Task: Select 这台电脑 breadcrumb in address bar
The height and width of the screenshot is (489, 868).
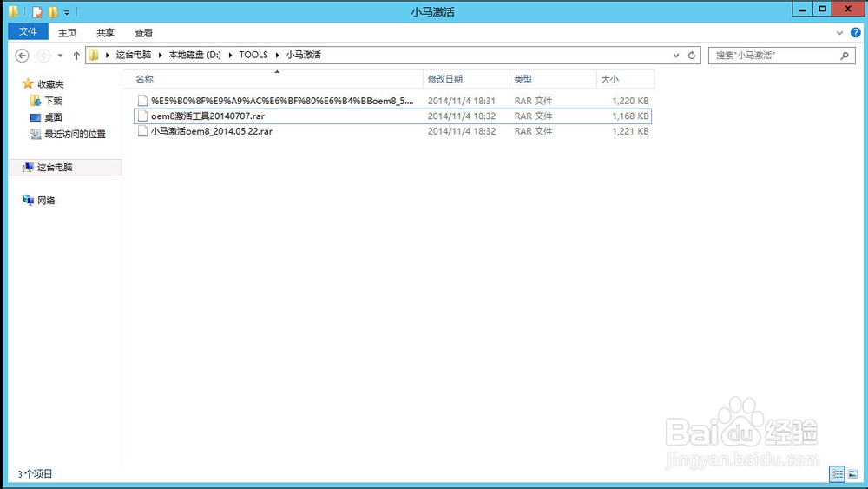Action: [134, 55]
